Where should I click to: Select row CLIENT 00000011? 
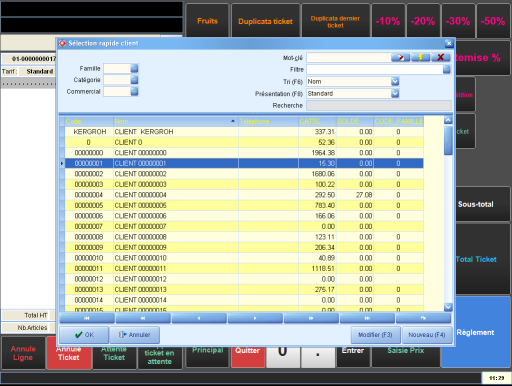[x=244, y=269]
